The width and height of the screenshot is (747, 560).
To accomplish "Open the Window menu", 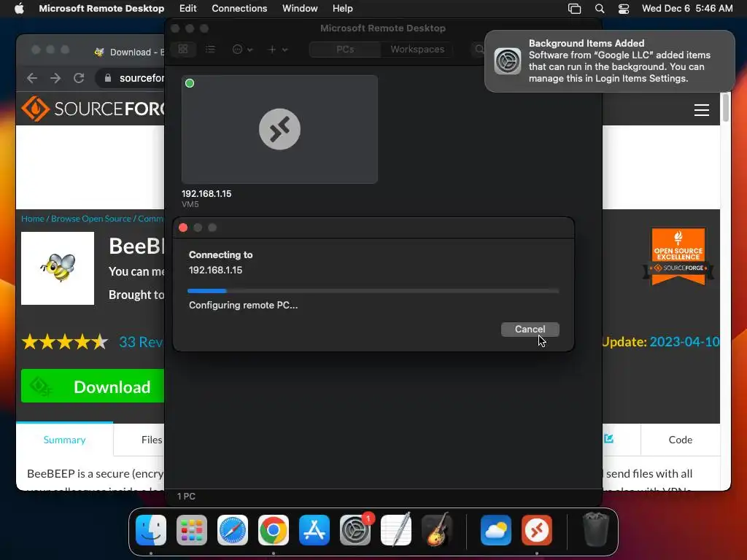I will coord(300,8).
